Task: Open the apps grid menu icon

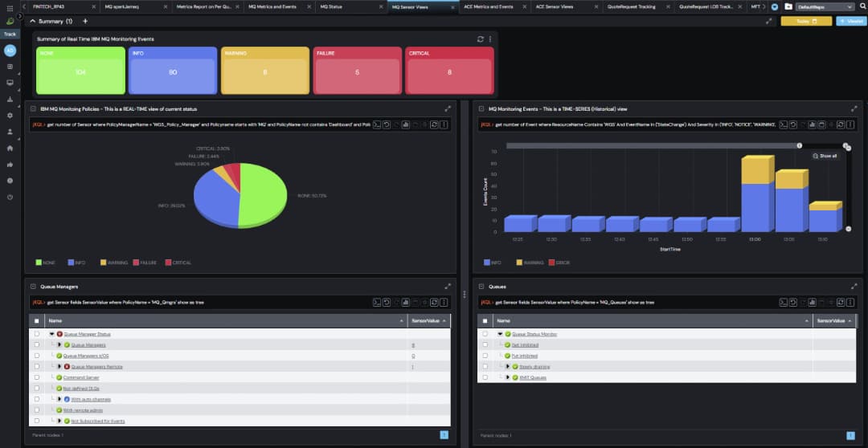Action: (10, 9)
